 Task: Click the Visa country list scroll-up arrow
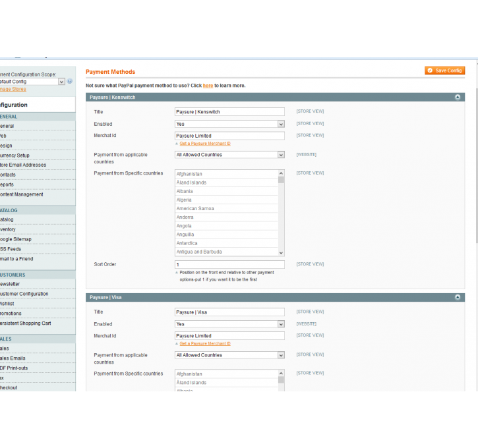click(x=281, y=374)
